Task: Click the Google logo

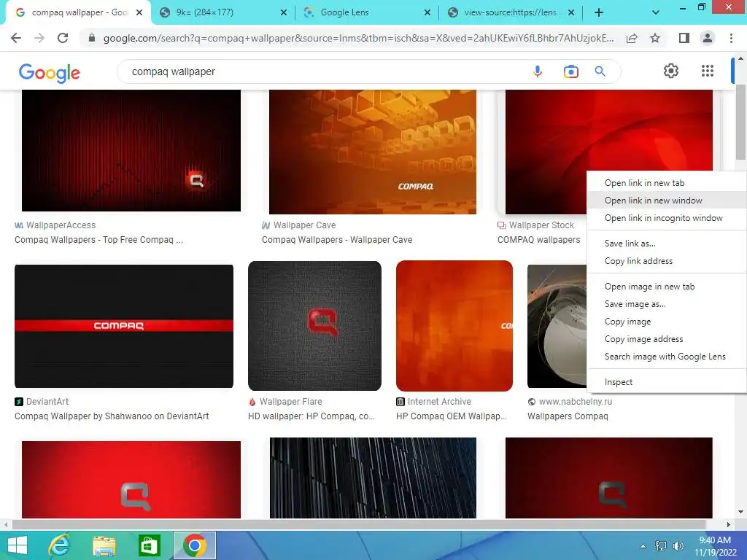Action: [50, 73]
